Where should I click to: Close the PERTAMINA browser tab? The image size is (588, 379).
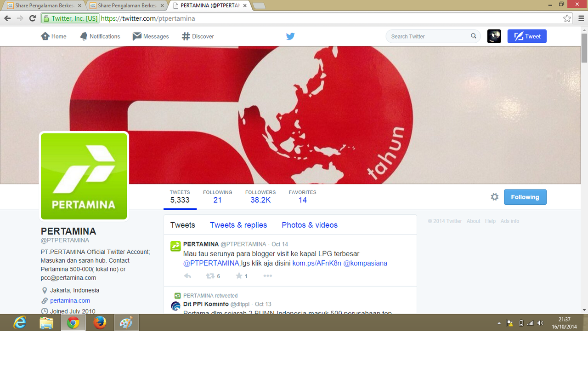244,6
